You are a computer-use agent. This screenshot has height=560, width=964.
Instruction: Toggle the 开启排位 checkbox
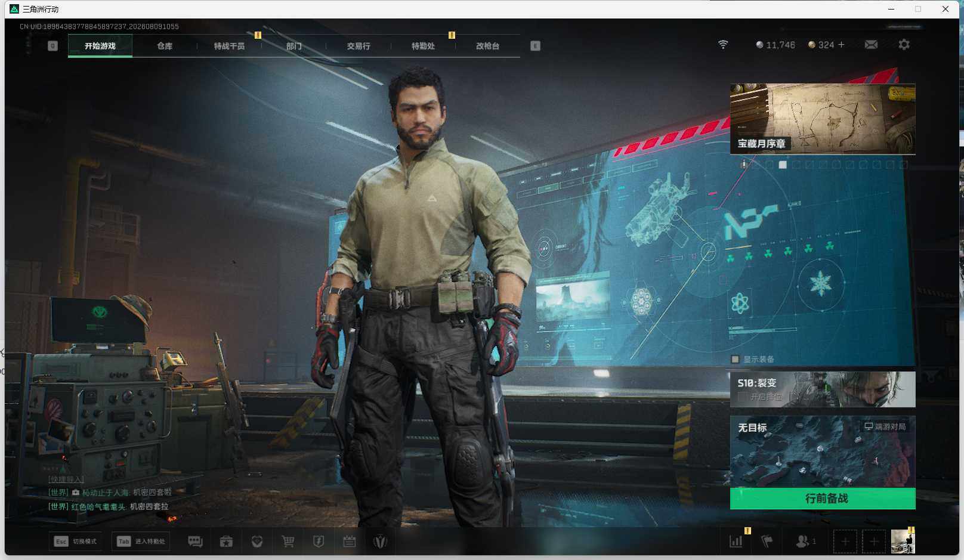[742, 397]
